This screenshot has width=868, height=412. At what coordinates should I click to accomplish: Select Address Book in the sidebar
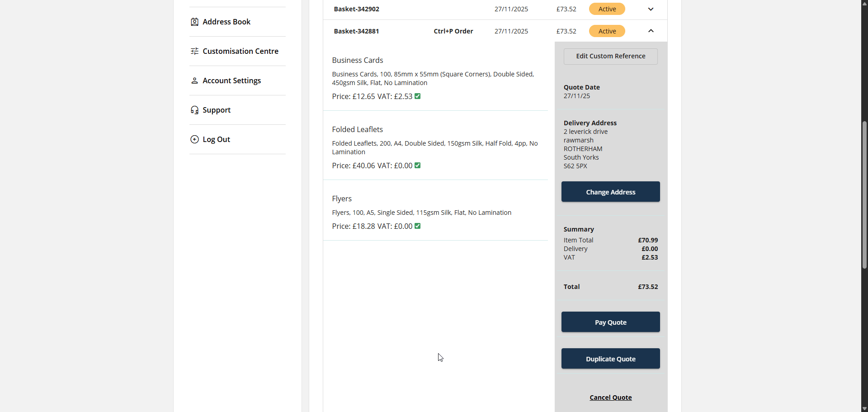[x=226, y=22]
